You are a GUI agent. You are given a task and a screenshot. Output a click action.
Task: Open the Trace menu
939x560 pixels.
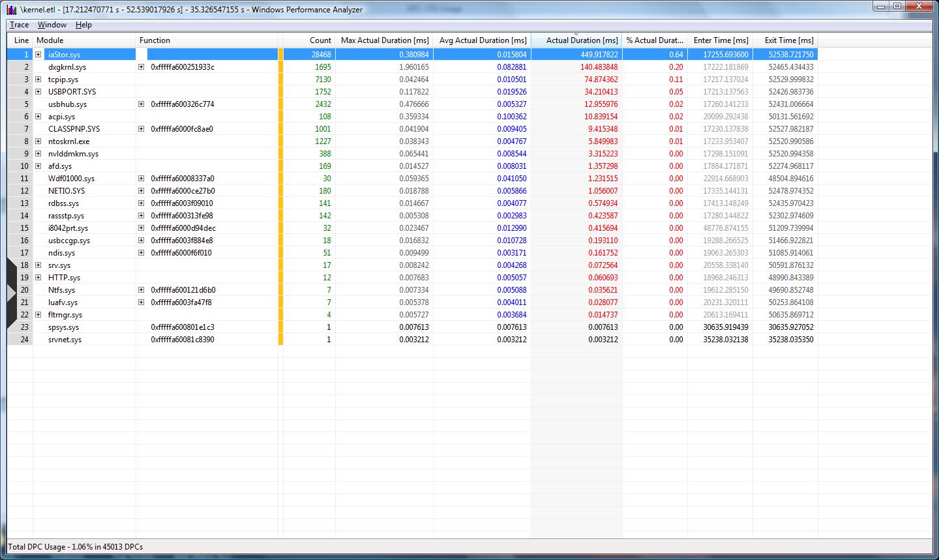click(19, 25)
